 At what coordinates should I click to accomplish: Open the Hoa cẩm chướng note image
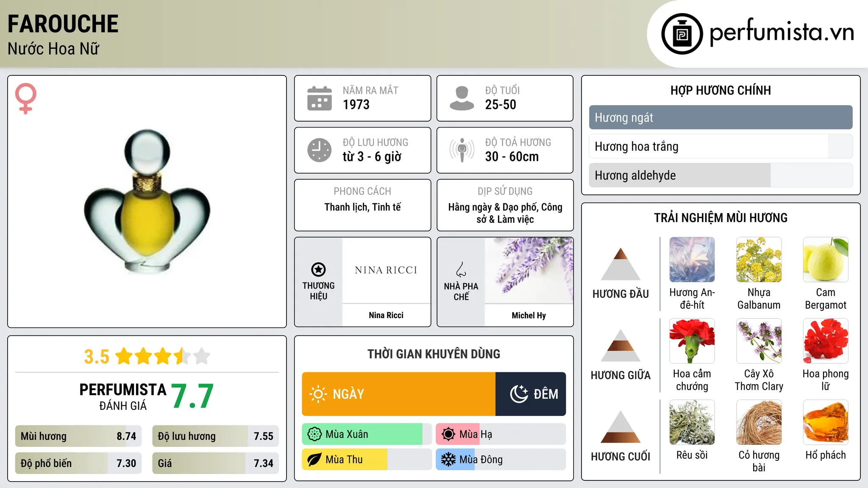[x=692, y=341]
